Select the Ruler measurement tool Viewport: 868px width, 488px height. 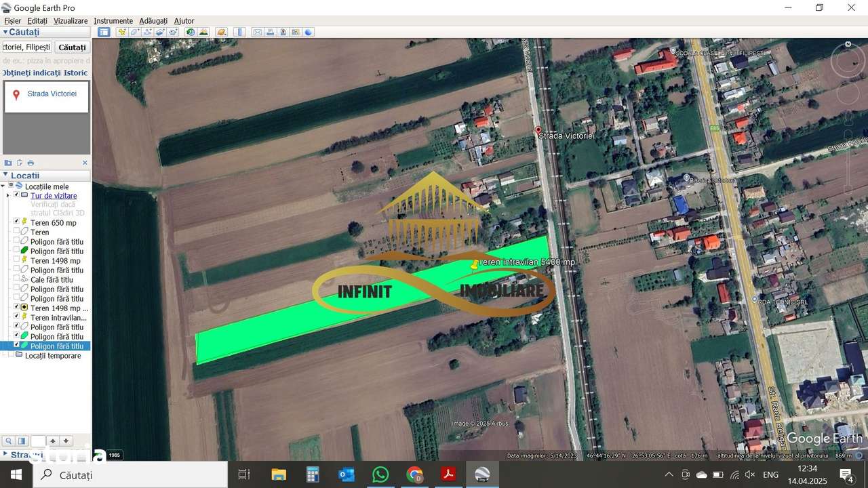point(239,31)
